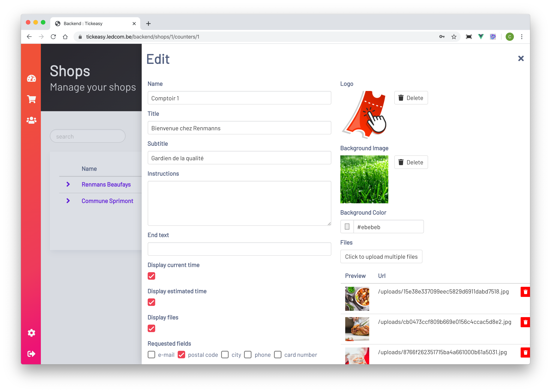Uncheck Display current time
551x392 pixels.
[x=151, y=276]
